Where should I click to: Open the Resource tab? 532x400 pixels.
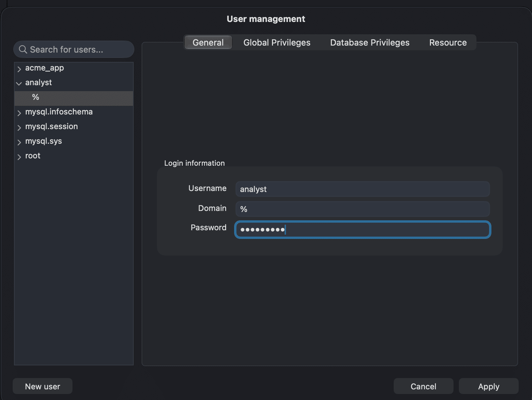pos(448,43)
